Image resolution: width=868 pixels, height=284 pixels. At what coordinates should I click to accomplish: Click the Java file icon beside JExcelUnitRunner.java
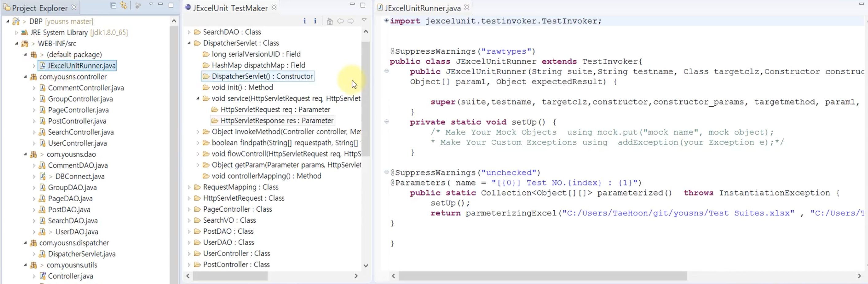click(42, 66)
